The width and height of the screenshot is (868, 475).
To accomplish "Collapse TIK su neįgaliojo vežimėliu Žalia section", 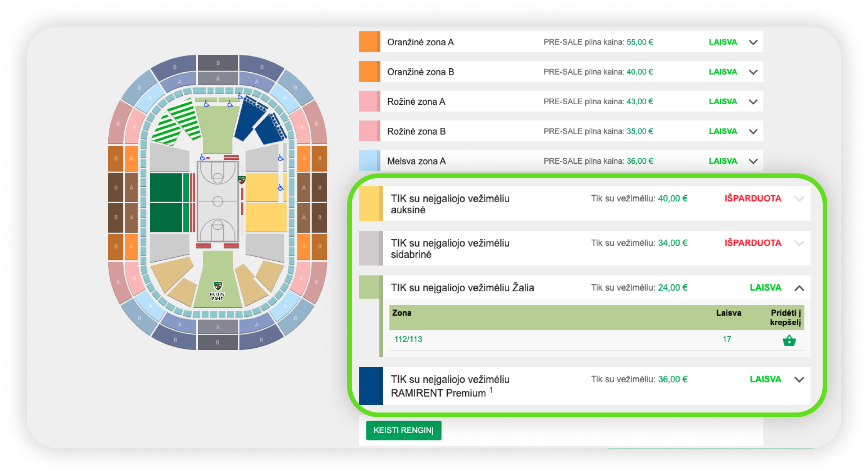I will pyautogui.click(x=799, y=288).
